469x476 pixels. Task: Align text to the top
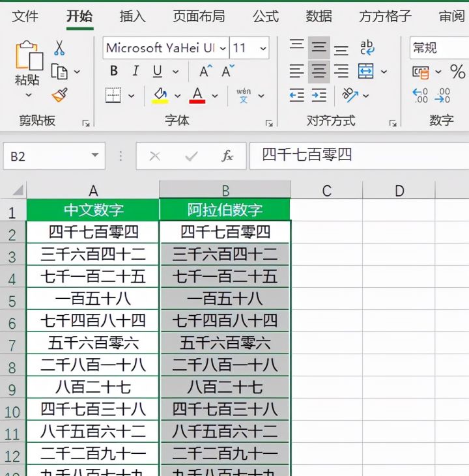[296, 45]
